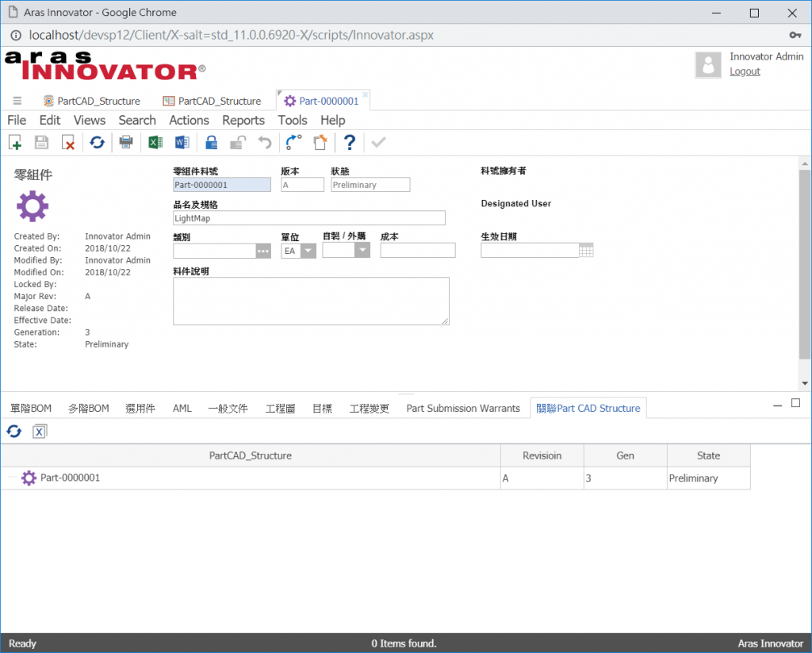Viewport: 812px width, 653px height.
Task: Open the hamburger navigation menu
Action: pos(17,101)
